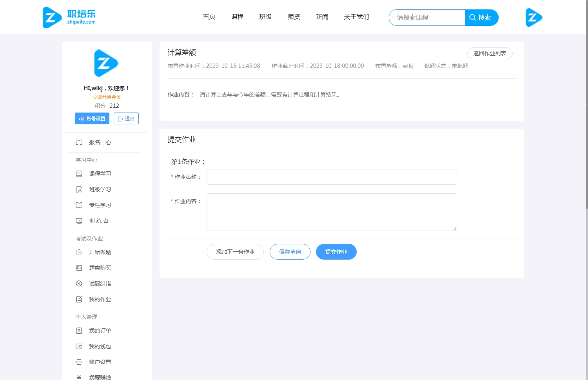This screenshot has height=380, width=588.
Task: Click the 立即开通会员 link
Action: coord(107,97)
